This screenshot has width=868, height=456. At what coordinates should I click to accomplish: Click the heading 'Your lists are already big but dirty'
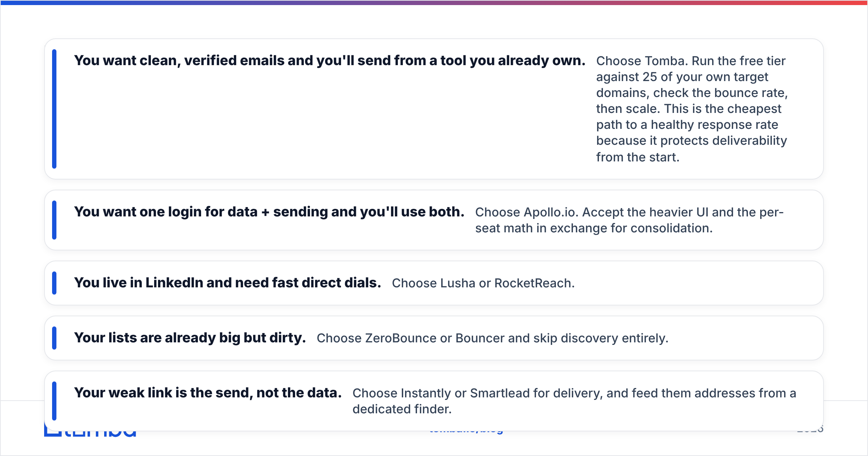pos(190,338)
